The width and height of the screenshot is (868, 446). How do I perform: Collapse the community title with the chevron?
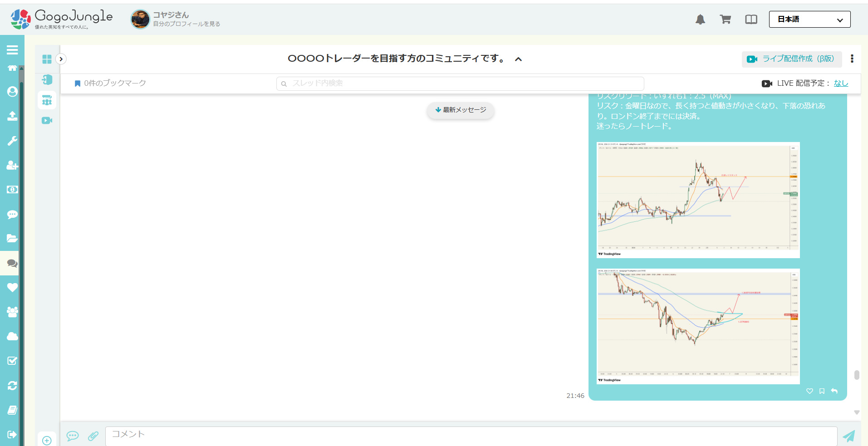pyautogui.click(x=519, y=59)
